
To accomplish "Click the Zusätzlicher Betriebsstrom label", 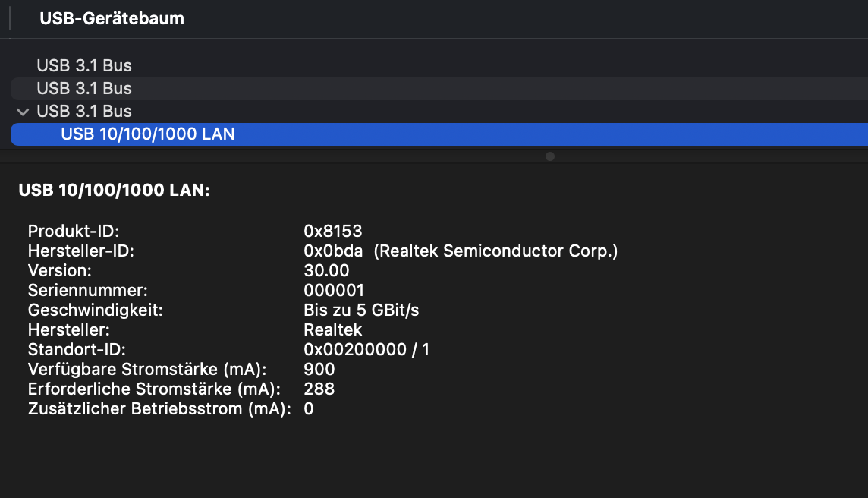I will (159, 408).
